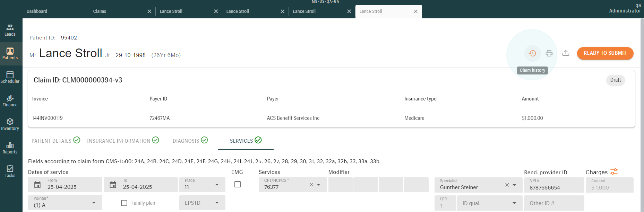The width and height of the screenshot is (644, 212).
Task: Expand the Specialist dropdown arrow
Action: (x=515, y=185)
